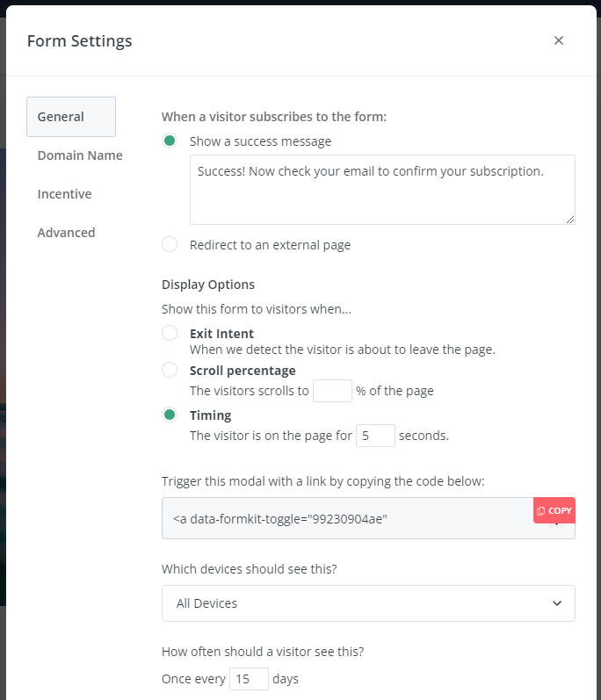Focus the timing seconds input field
Image resolution: width=601 pixels, height=700 pixels.
(375, 436)
